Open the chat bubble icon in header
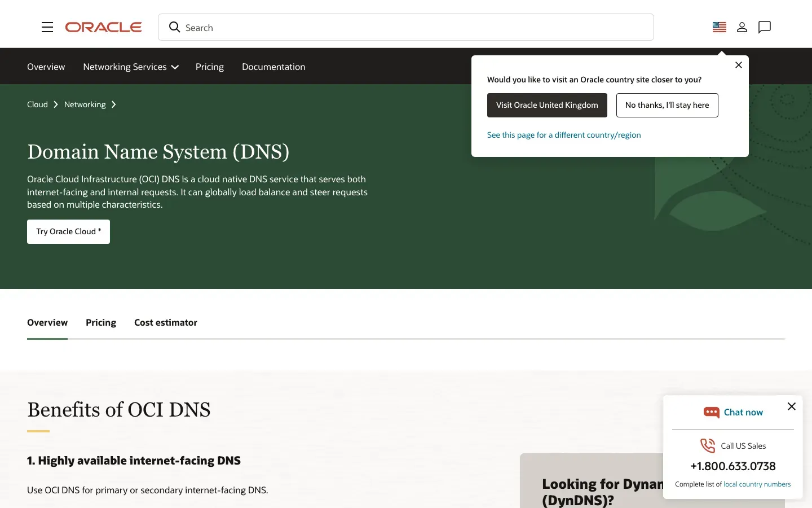 coord(765,27)
